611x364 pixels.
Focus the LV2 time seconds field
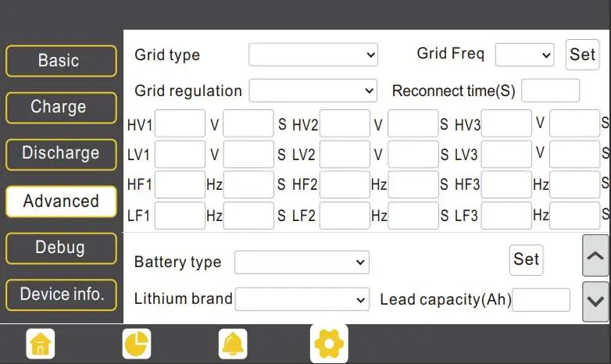413,155
